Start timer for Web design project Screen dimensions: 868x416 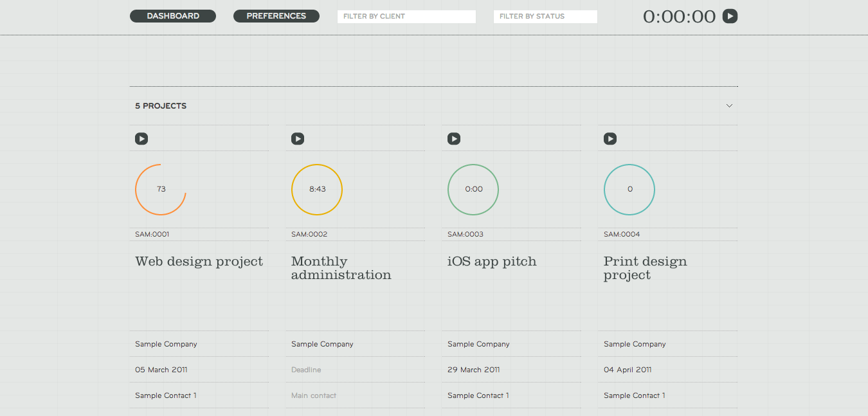point(141,138)
